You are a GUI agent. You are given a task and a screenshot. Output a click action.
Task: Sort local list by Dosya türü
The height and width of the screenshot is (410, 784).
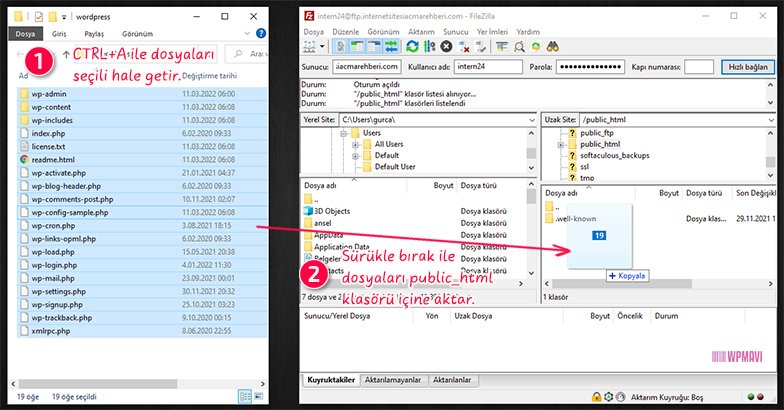(478, 186)
